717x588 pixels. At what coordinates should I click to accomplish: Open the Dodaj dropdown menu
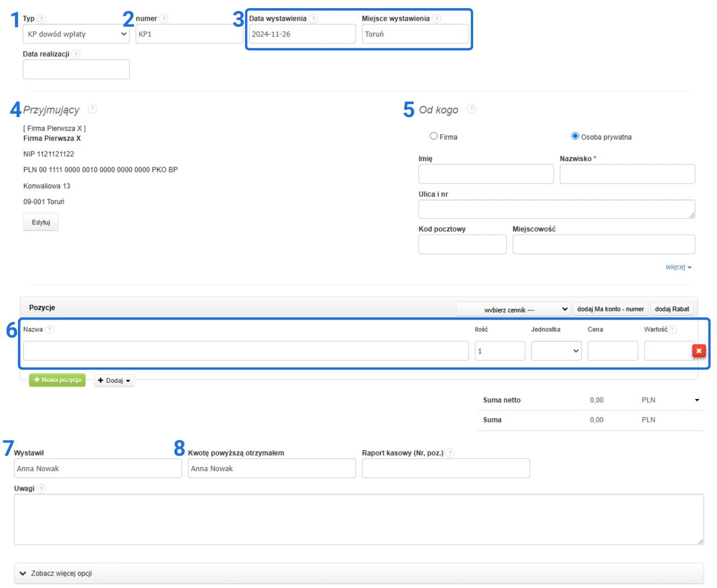pyautogui.click(x=114, y=381)
